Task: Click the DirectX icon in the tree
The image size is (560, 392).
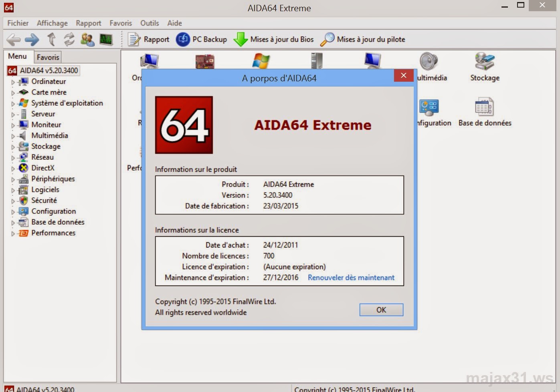Action: 24,168
